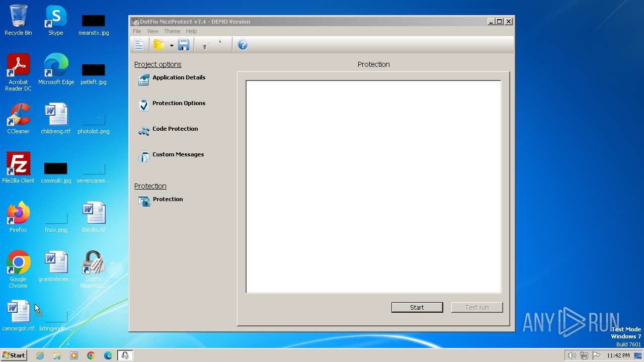Select Protection Options label

point(179,103)
